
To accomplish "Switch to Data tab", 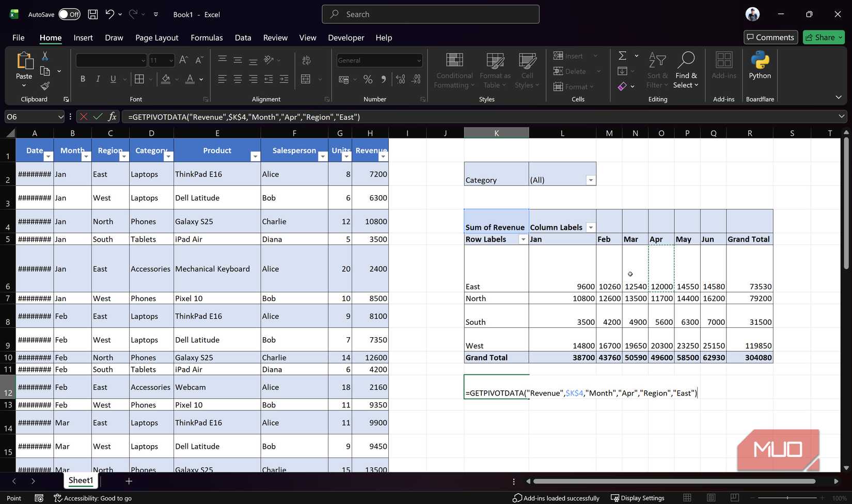I will (x=243, y=38).
